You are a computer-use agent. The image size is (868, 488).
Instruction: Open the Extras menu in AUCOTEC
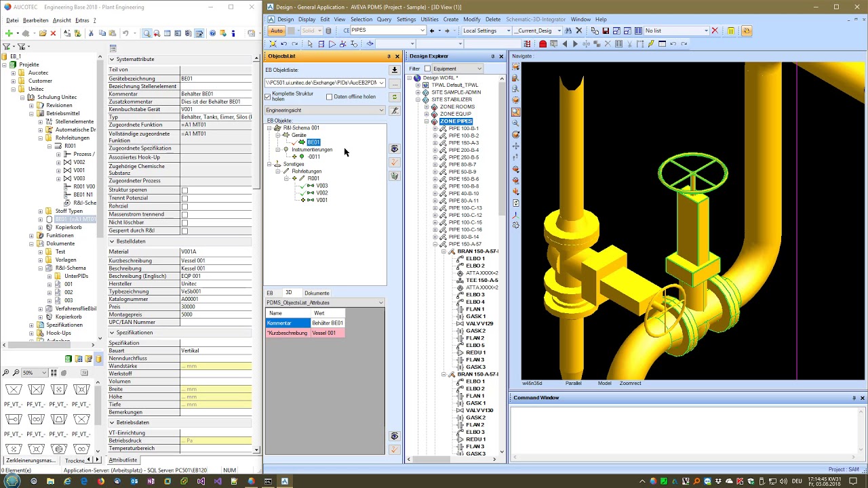click(x=82, y=20)
